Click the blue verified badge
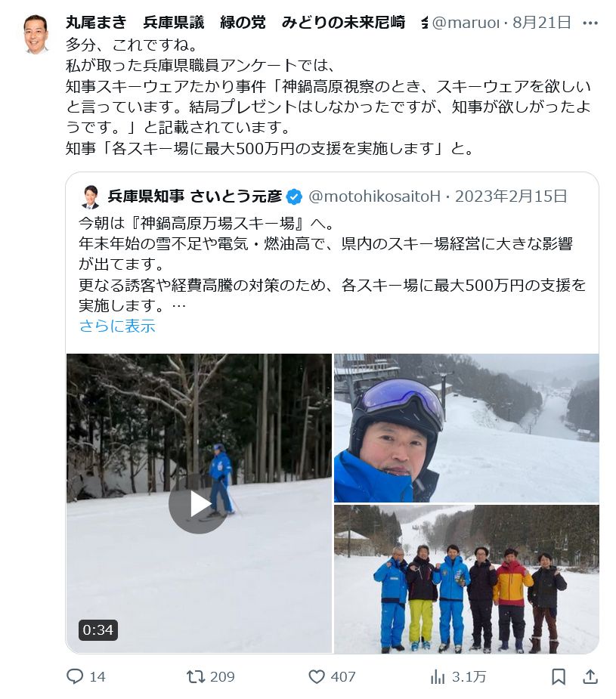The image size is (616, 699). tap(294, 196)
